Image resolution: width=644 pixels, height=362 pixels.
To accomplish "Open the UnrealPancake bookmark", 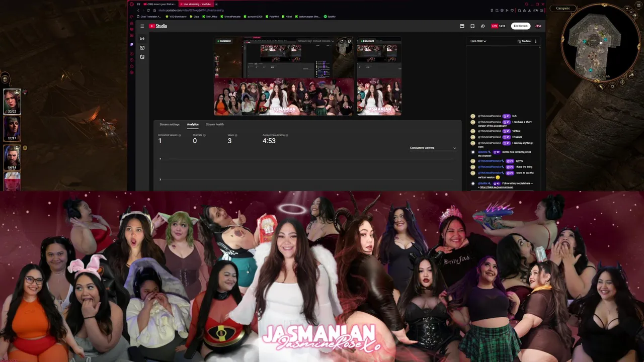I will pyautogui.click(x=230, y=17).
